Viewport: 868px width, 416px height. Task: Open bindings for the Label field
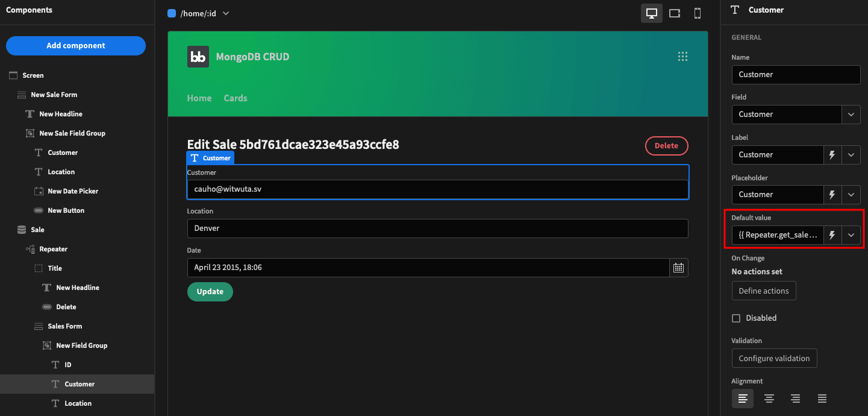(832, 155)
